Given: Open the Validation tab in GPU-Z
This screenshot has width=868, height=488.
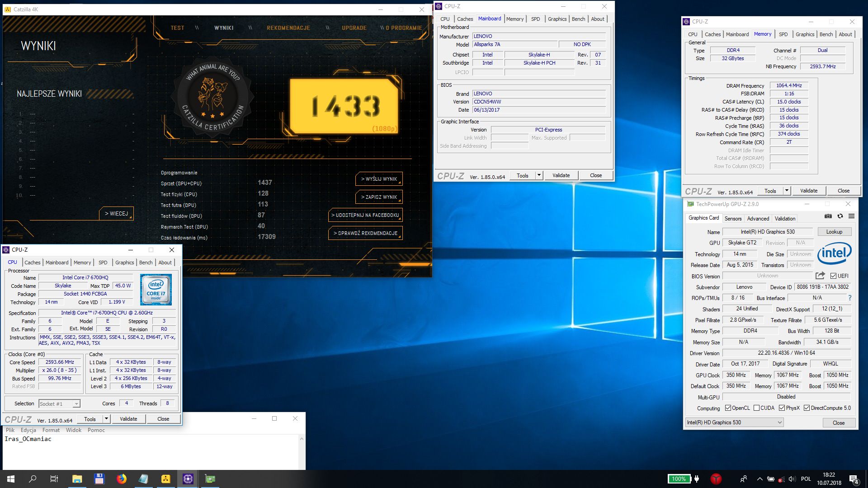Looking at the screenshot, I should [x=785, y=219].
